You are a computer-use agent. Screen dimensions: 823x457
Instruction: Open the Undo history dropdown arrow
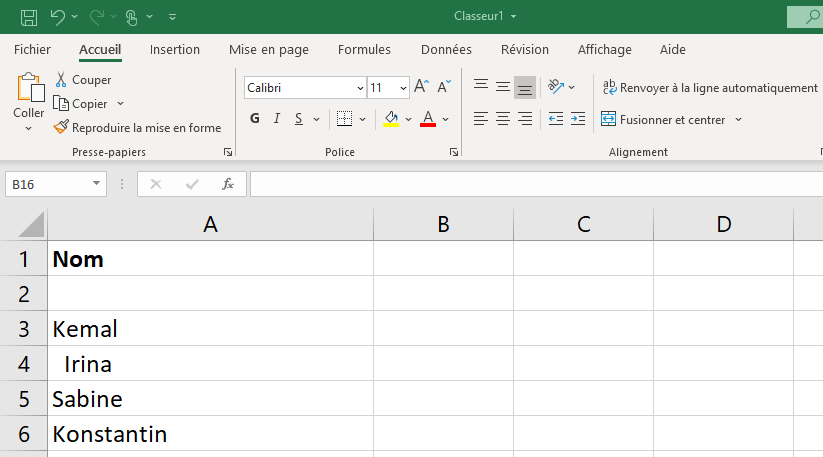[75, 17]
